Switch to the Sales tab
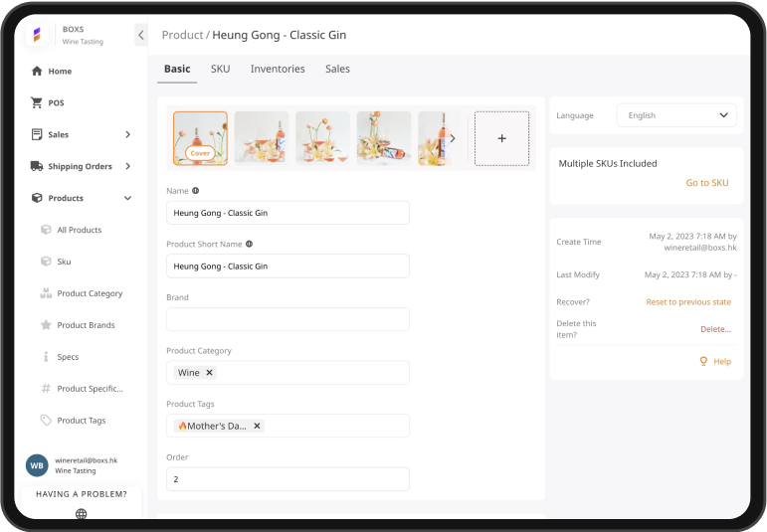 337,69
